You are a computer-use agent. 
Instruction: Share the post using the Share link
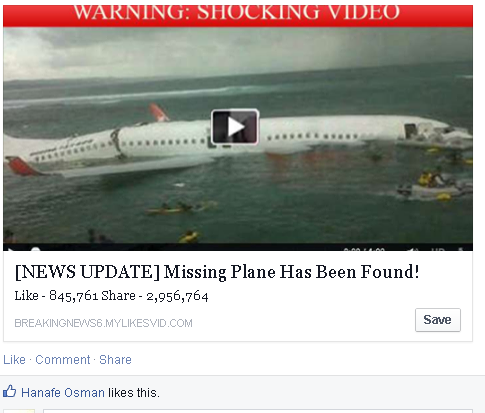[x=115, y=360]
